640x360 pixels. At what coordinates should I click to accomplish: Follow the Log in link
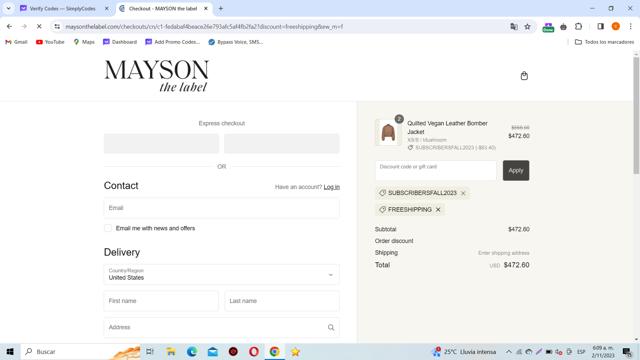coord(331,187)
